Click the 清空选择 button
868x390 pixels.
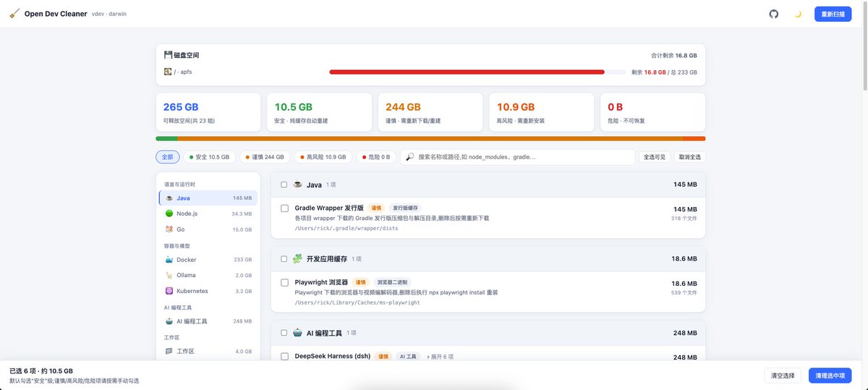click(x=783, y=376)
